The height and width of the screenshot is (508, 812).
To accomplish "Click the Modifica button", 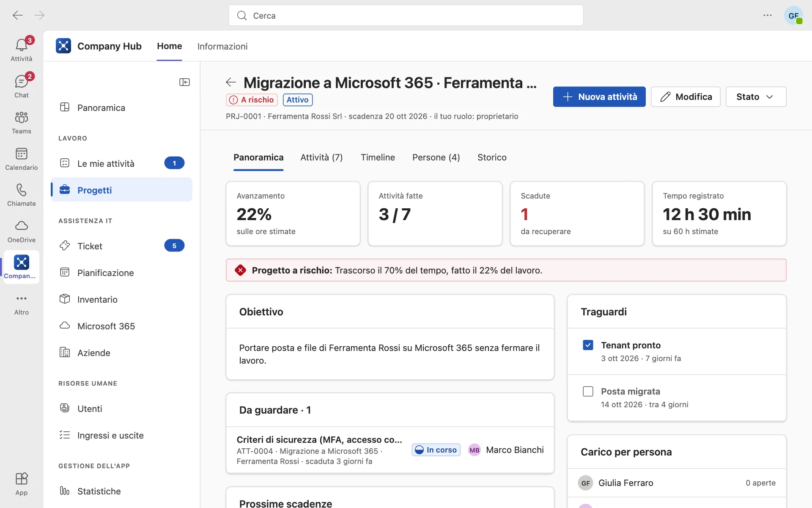I will click(686, 97).
